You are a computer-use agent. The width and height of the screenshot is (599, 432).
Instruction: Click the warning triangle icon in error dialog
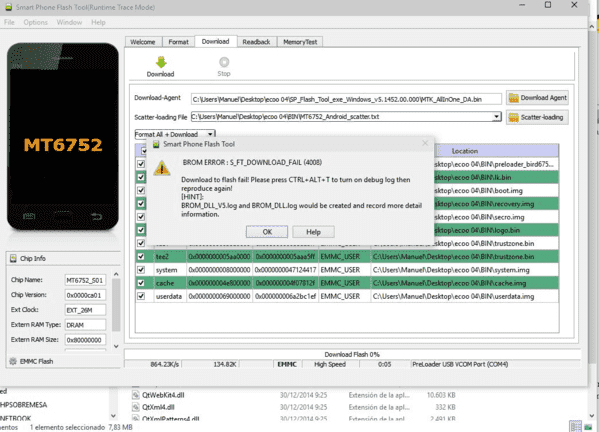coord(162,168)
